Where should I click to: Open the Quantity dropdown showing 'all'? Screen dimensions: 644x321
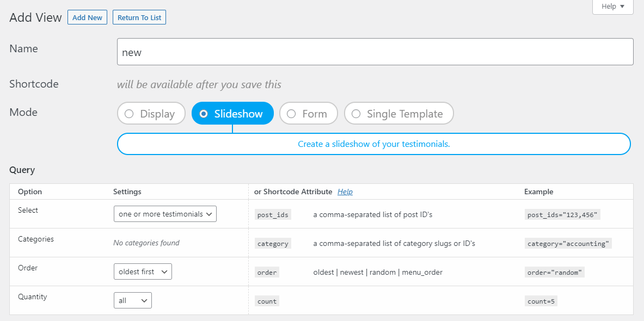(x=132, y=300)
